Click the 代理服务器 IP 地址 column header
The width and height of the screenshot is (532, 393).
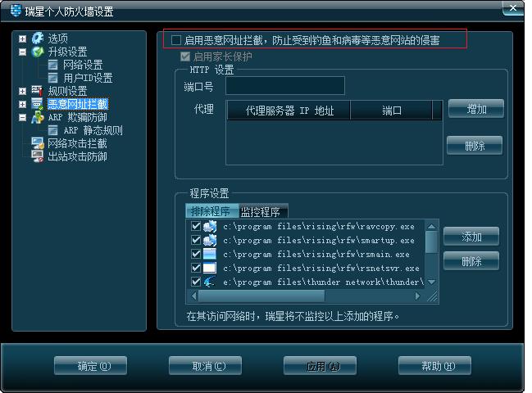[x=289, y=110]
